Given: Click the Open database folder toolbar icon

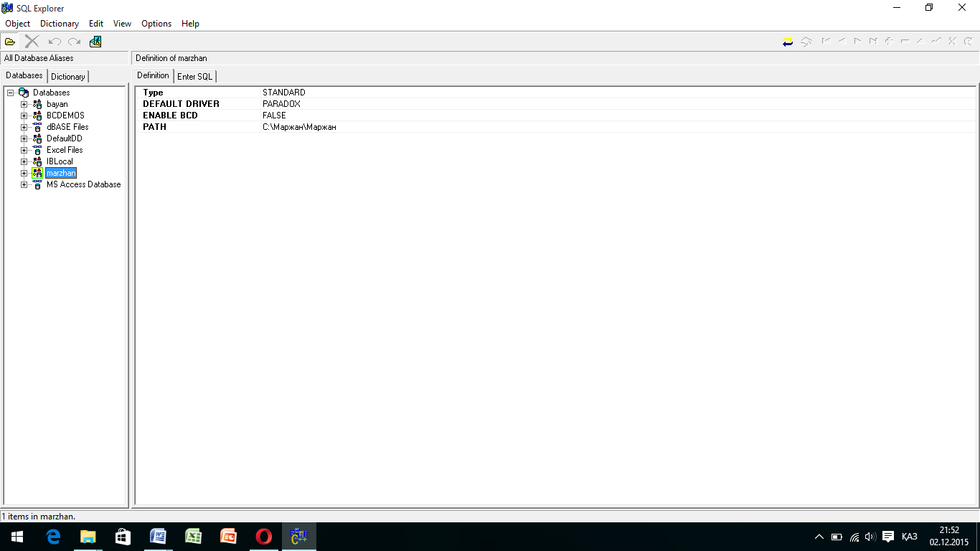Looking at the screenshot, I should click(10, 42).
